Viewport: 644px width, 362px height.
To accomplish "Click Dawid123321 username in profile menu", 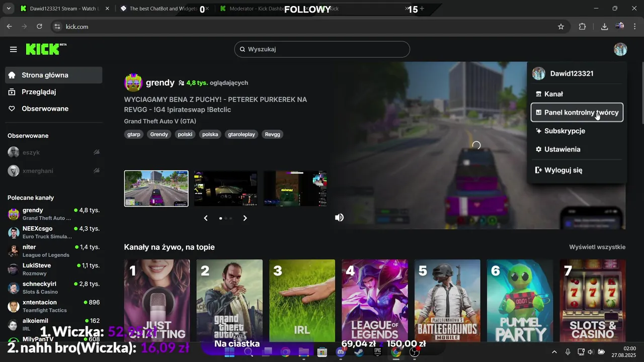I will tap(572, 73).
